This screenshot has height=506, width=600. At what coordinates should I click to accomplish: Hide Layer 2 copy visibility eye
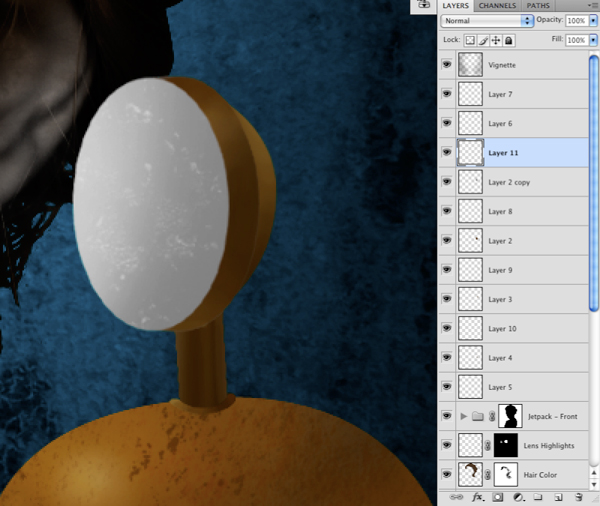point(447,181)
